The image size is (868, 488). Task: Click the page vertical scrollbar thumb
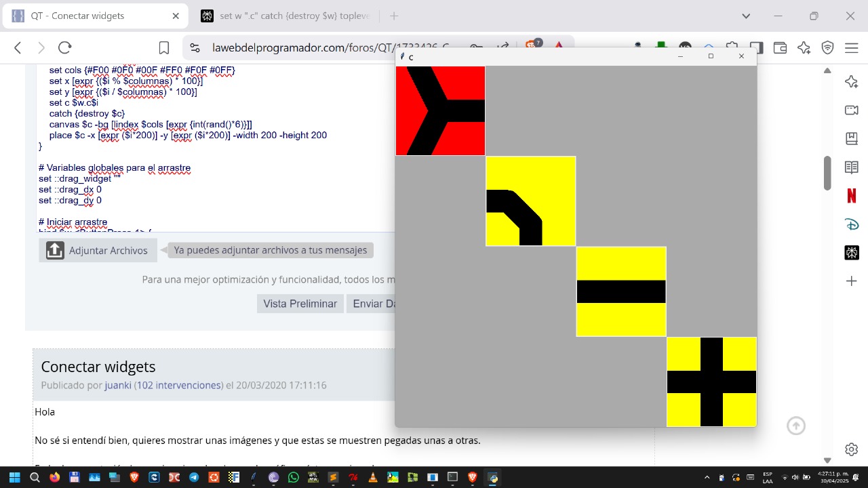coord(827,173)
